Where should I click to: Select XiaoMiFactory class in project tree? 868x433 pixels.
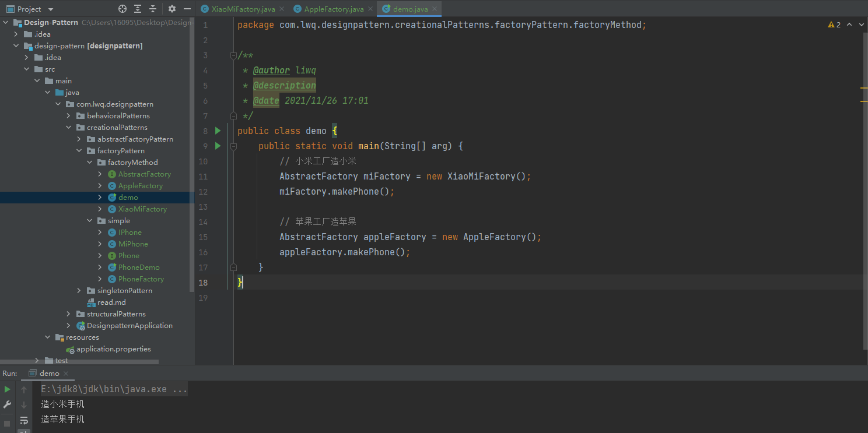[x=142, y=209]
